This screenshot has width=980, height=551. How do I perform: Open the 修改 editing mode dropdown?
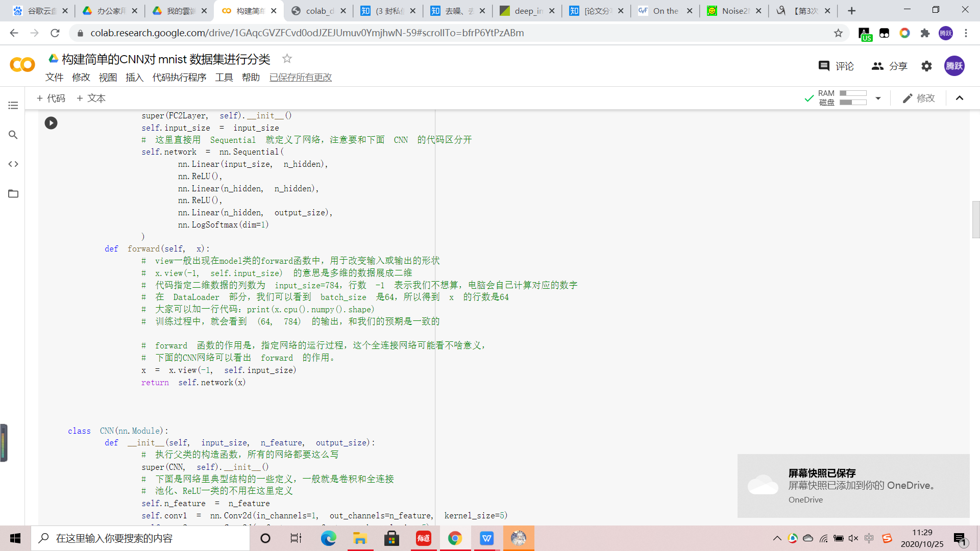918,98
